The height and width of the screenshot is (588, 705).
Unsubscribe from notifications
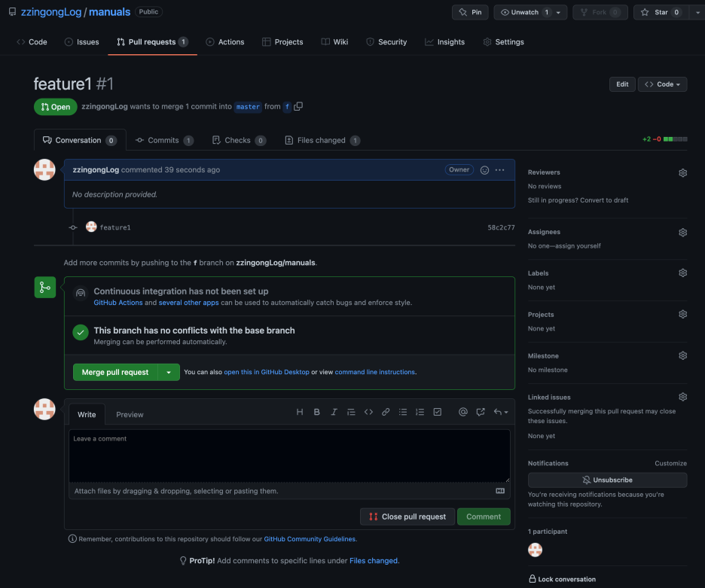tap(607, 480)
